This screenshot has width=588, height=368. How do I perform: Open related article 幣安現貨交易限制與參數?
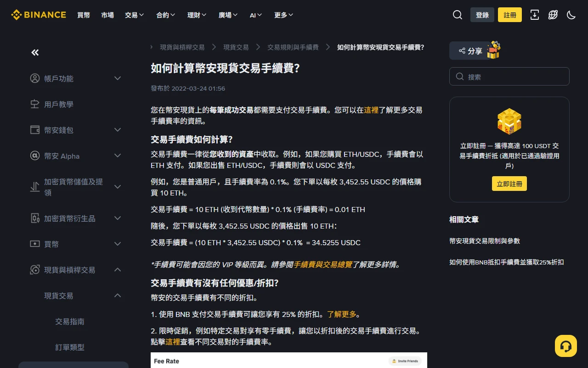tap(485, 241)
